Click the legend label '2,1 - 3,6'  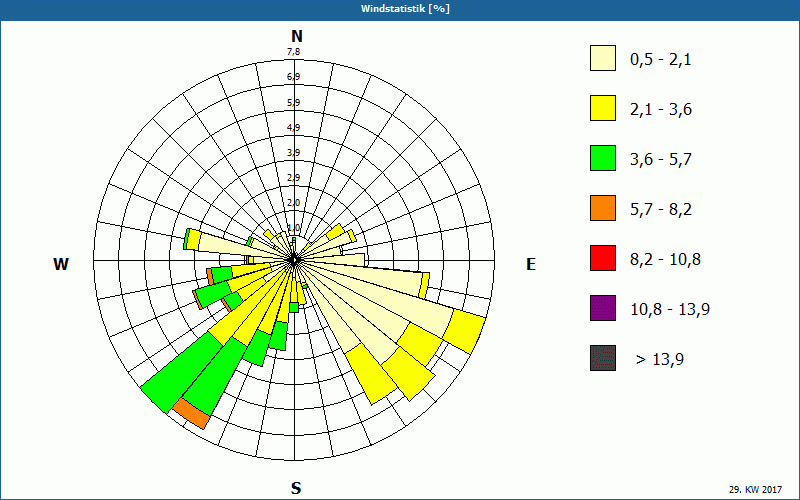click(x=661, y=110)
